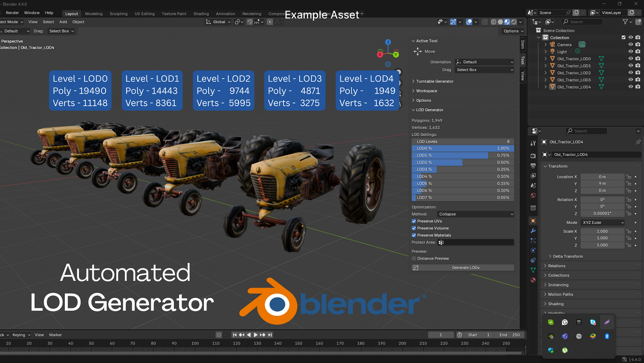
Task: Toggle Preserve UVs checkbox
Action: pos(414,221)
